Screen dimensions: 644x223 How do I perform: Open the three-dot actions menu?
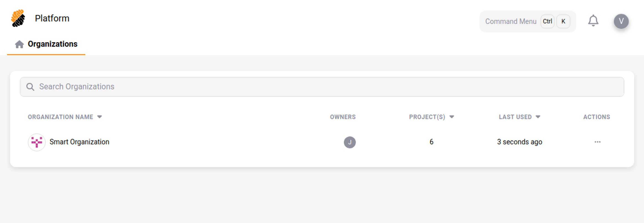coord(597,142)
